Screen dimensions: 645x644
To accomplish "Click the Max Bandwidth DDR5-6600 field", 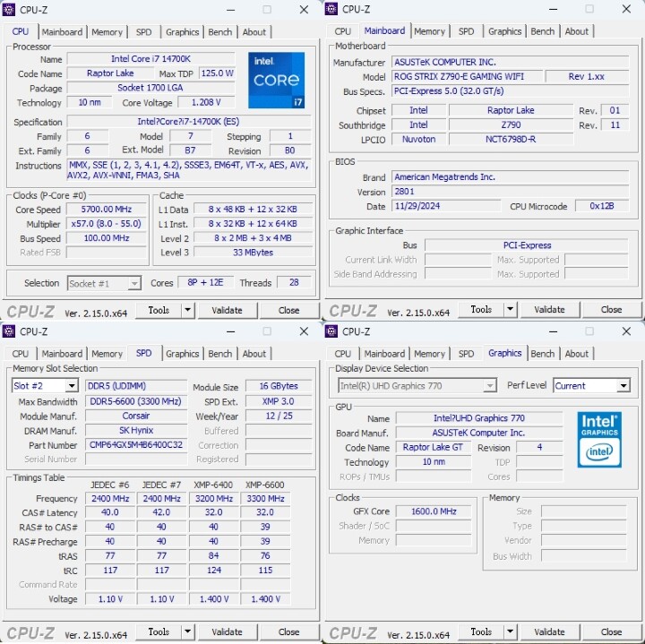I will pos(136,401).
